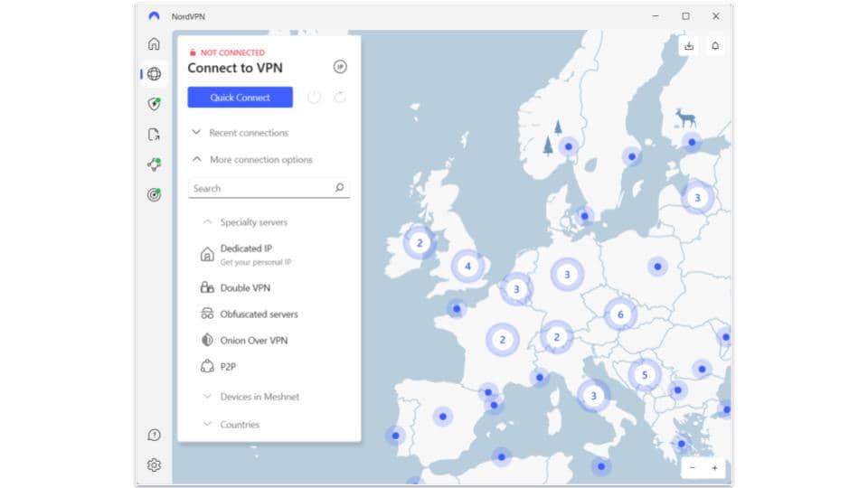This screenshot has height=488, width=868.
Task: Click the Balkans cluster marker 5
Action: (645, 374)
